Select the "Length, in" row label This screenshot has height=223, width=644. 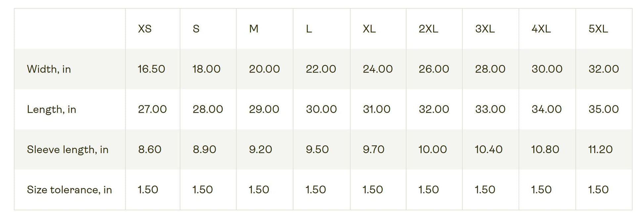coord(52,109)
